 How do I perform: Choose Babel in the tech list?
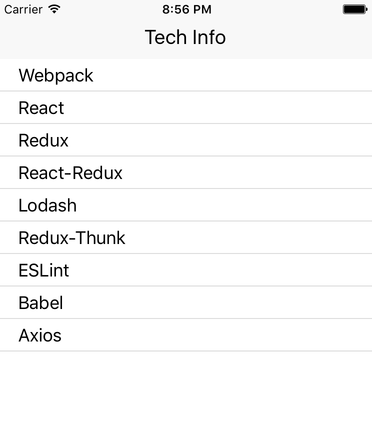(186, 303)
